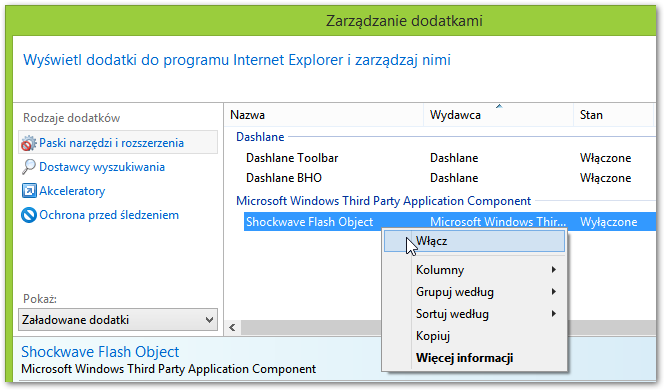Image resolution: width=665 pixels, height=391 pixels.
Task: Click Włączone status of Dashlane Toolbar
Action: point(605,158)
